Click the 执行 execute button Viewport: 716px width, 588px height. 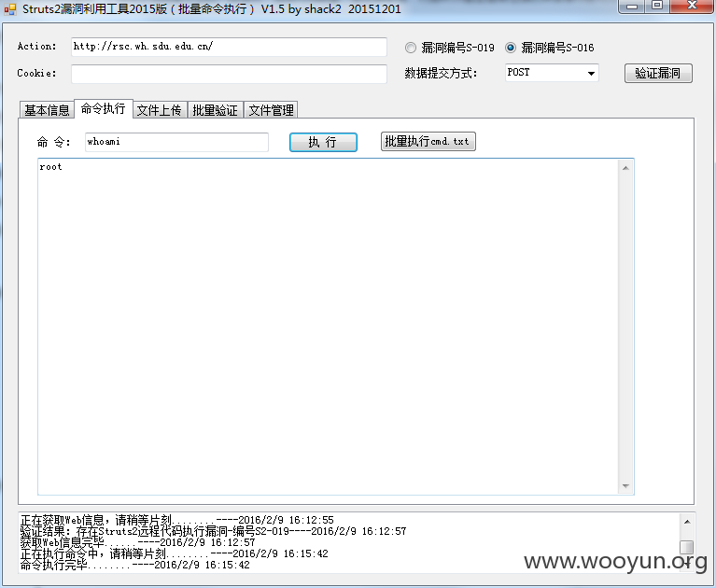[x=323, y=142]
